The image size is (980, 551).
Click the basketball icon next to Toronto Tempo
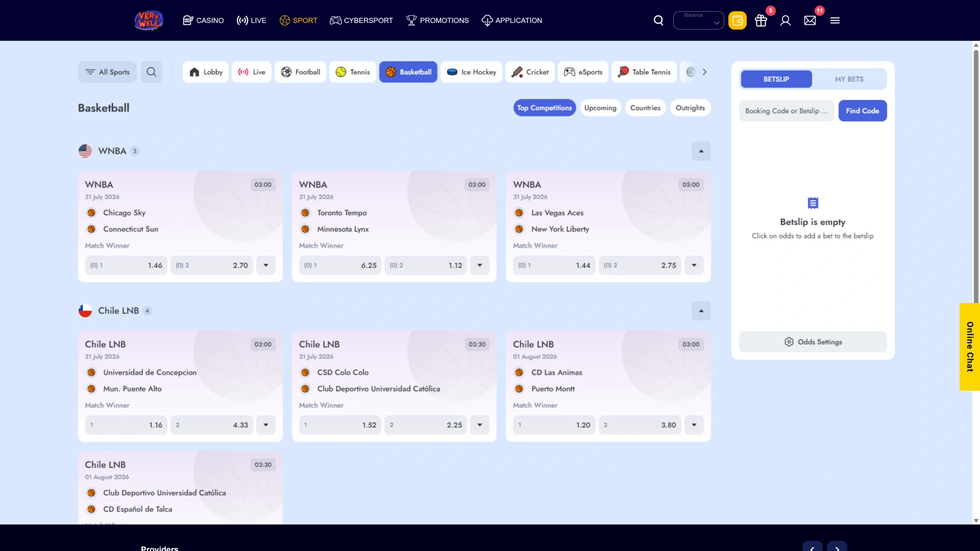305,213
